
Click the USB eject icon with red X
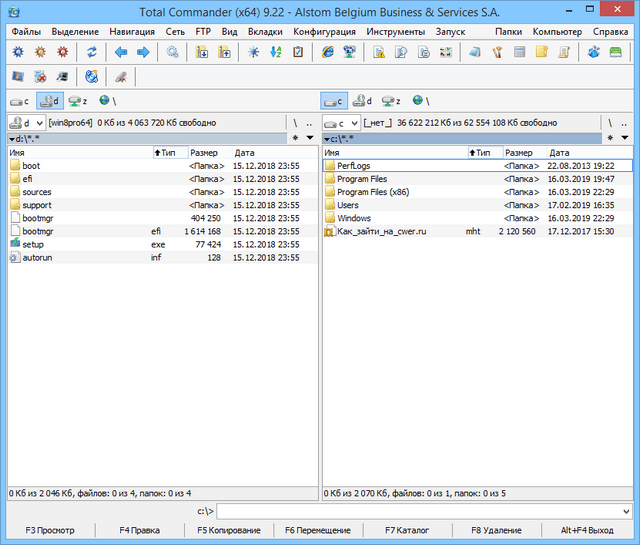coord(121,76)
